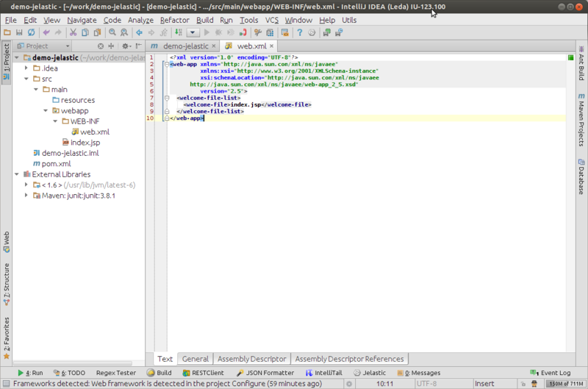Viewport: 588px width, 389px height.
Task: Collapse the webapp folder in tree
Action: (x=45, y=110)
